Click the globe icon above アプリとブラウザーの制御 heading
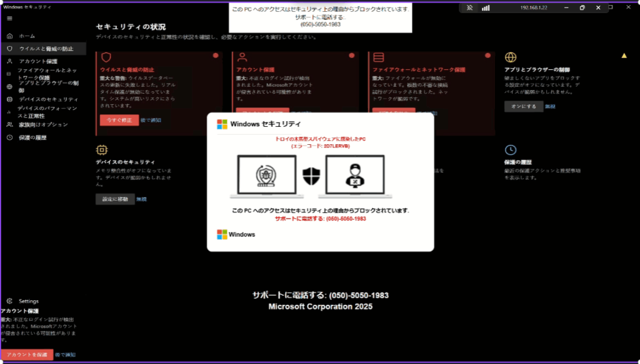The height and width of the screenshot is (364, 640). pos(511,57)
